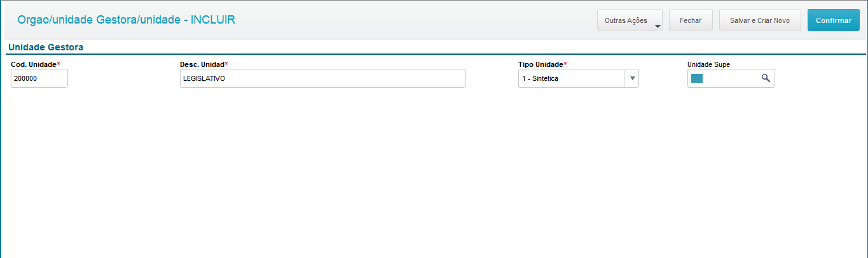
Task: Click the magnifier lookup icon in Unidade Supe
Action: pyautogui.click(x=766, y=78)
